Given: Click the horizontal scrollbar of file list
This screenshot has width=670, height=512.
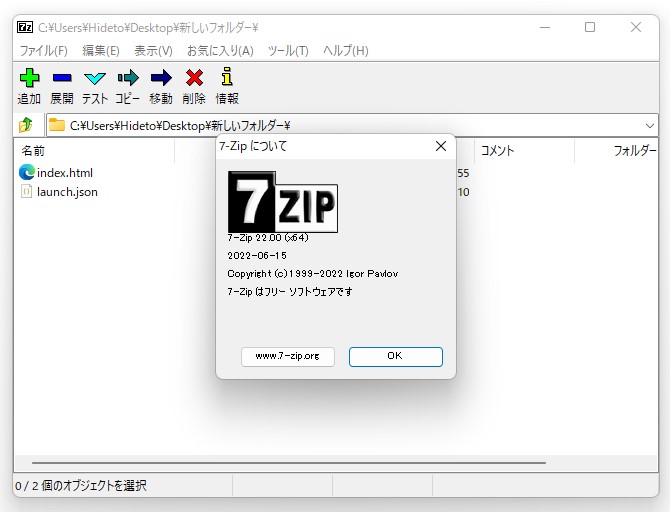Looking at the screenshot, I should [x=288, y=462].
